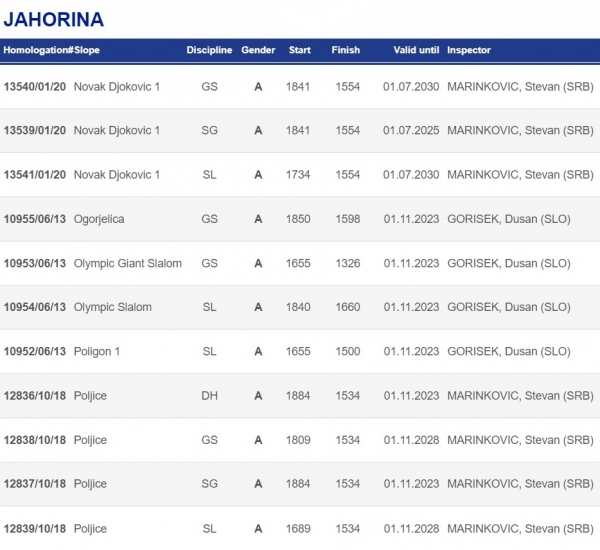Click gender A in Poligon 1 row

pos(258,352)
